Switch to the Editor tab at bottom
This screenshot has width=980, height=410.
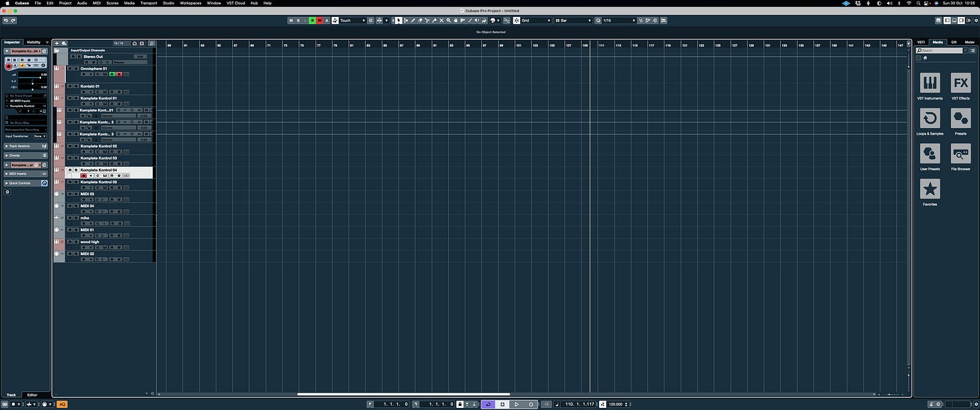click(32, 395)
